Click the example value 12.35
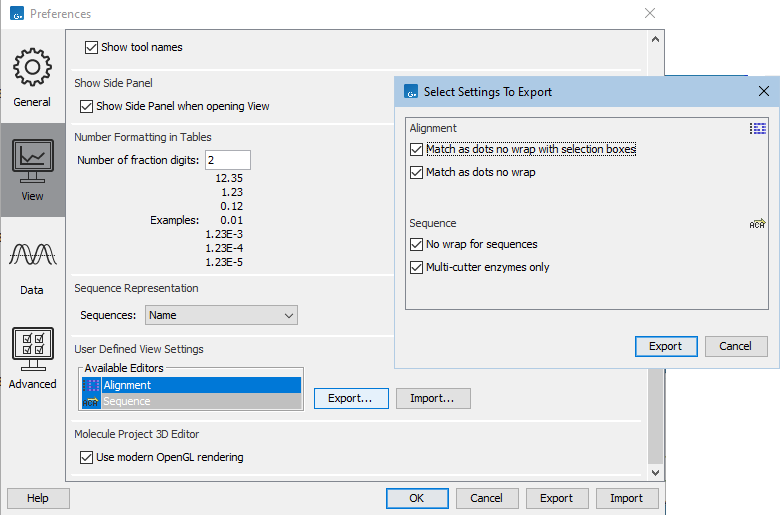This screenshot has width=780, height=515. coord(229,178)
